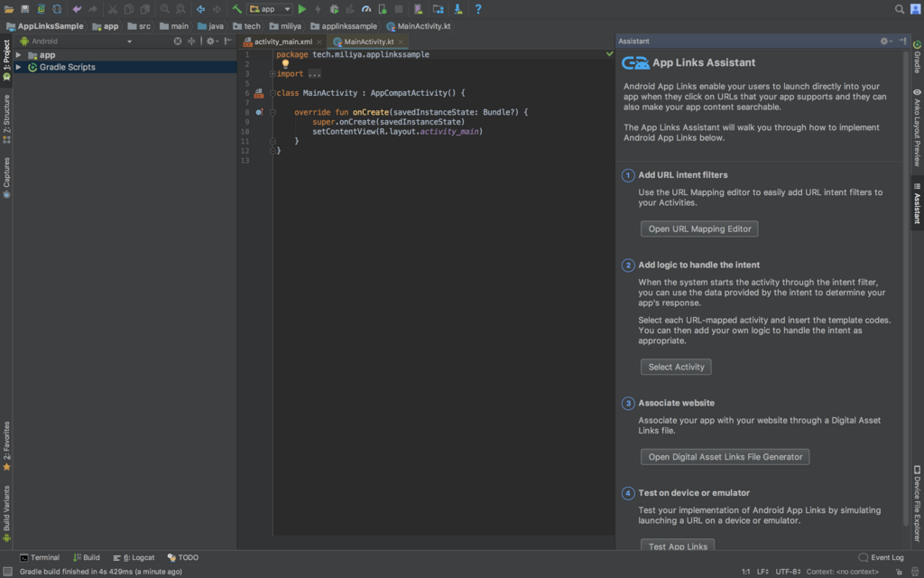Toggle the Gradle side tool window
This screenshot has width=924, height=578.
[x=917, y=58]
